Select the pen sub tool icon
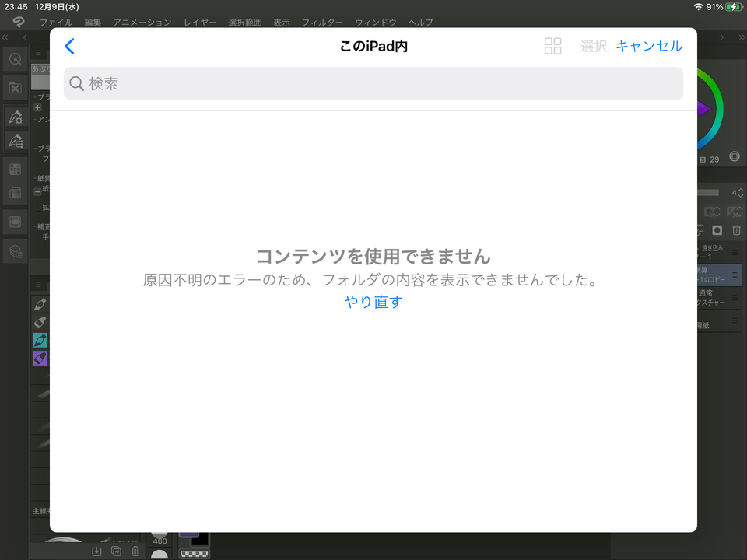This screenshot has width=747, height=560. tap(40, 303)
